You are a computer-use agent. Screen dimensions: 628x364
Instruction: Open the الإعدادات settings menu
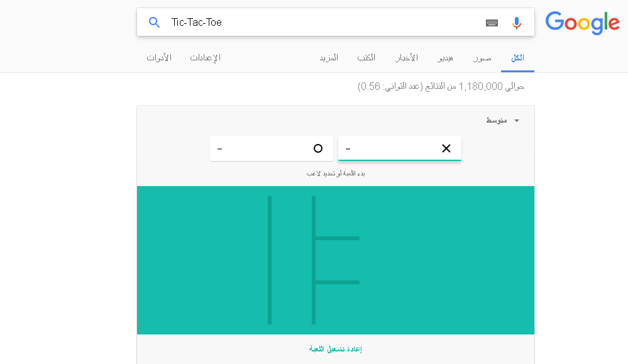(x=206, y=58)
